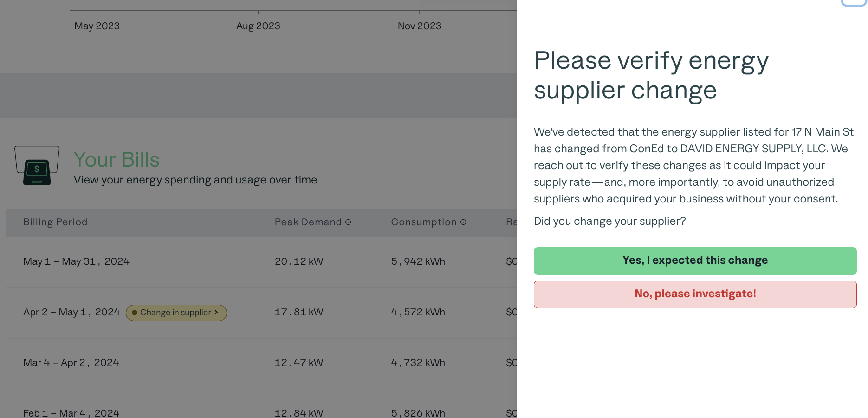Click the Your Bills money icon
Image resolution: width=868 pixels, height=418 pixels.
[37, 166]
